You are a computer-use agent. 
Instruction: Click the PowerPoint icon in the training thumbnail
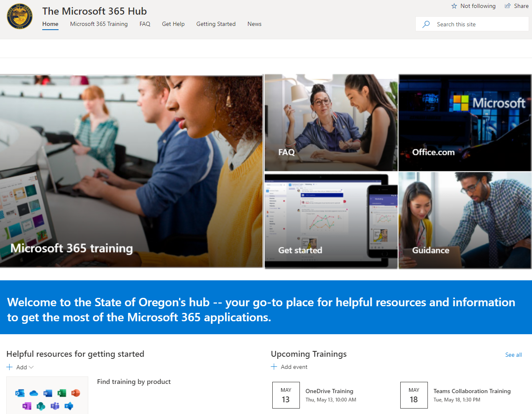tap(76, 393)
